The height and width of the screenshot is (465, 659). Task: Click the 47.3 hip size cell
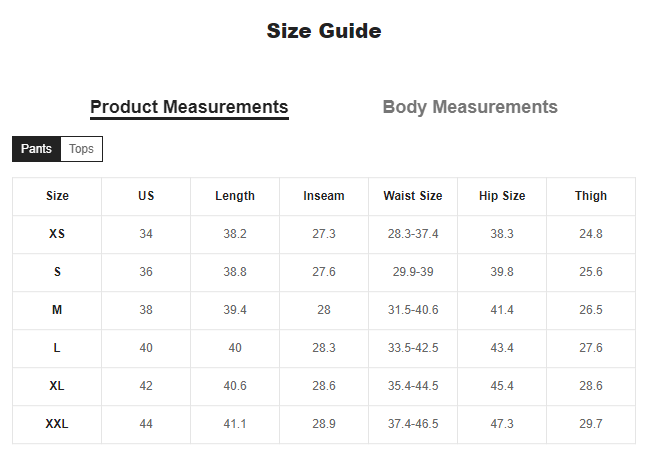tap(502, 424)
